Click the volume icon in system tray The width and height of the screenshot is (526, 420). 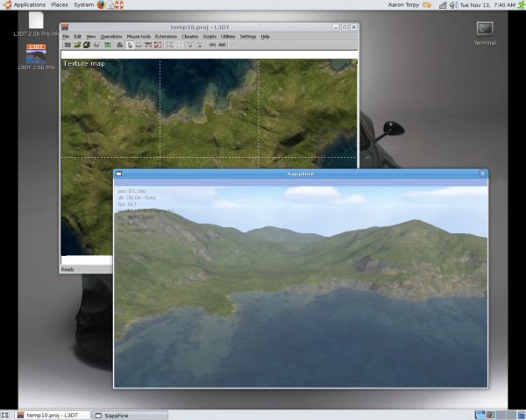click(x=454, y=5)
